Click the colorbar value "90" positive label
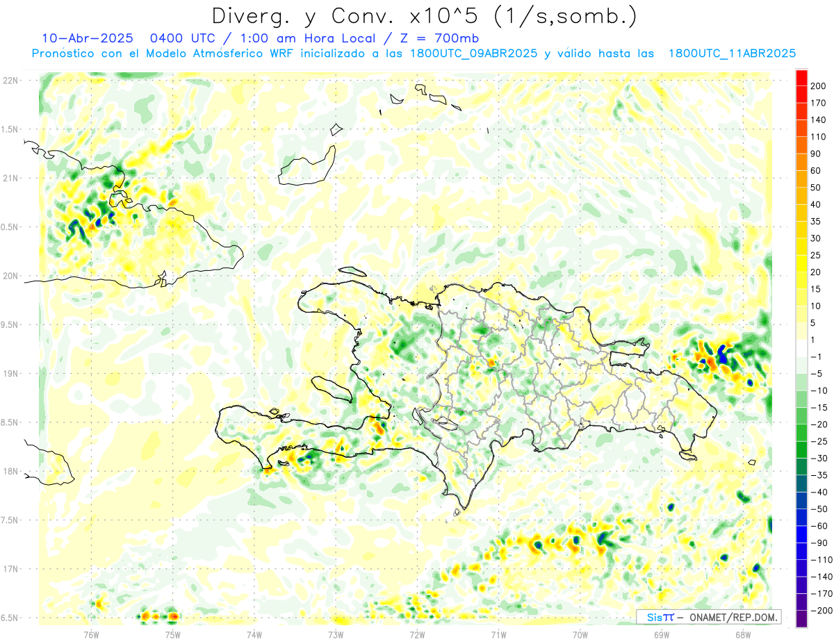This screenshot has width=834, height=644. (816, 154)
